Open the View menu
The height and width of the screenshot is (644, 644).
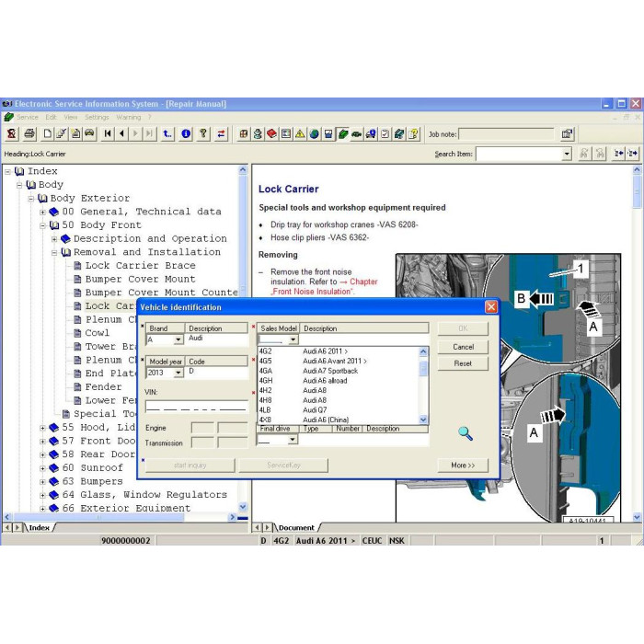pos(70,117)
